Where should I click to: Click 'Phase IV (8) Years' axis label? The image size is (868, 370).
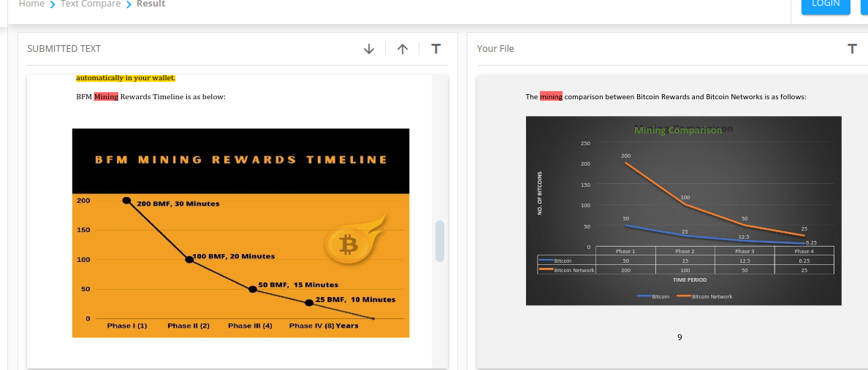click(x=324, y=325)
